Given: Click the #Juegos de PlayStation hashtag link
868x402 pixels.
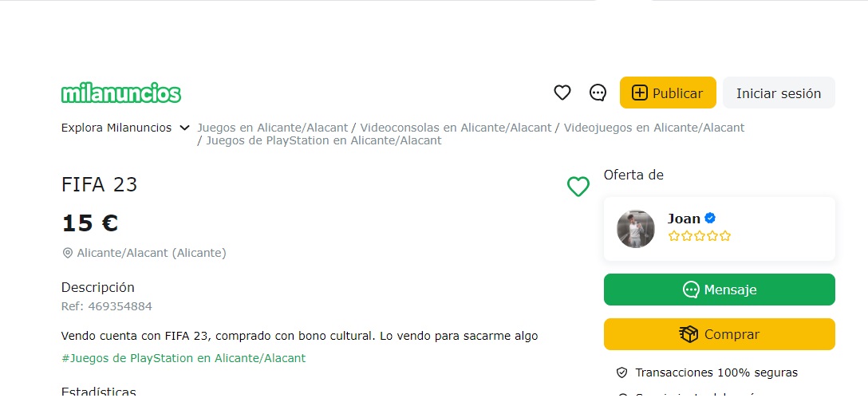Looking at the screenshot, I should tap(183, 358).
